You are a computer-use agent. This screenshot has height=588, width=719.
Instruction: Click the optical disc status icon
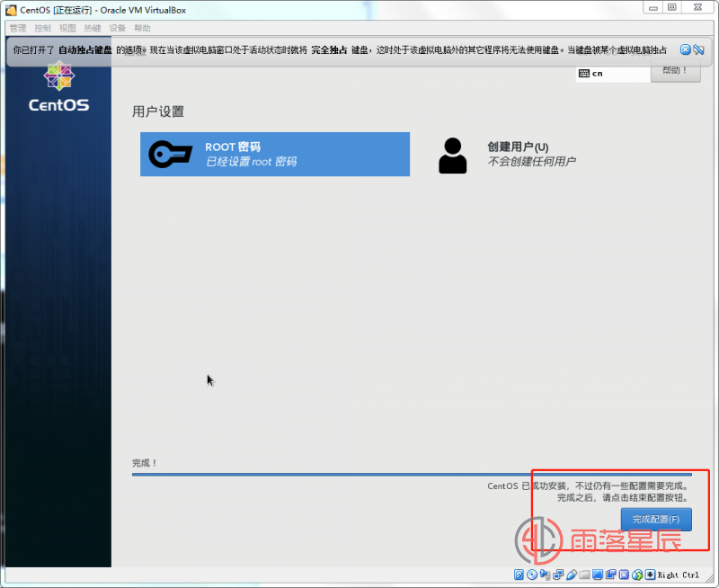[x=532, y=575]
